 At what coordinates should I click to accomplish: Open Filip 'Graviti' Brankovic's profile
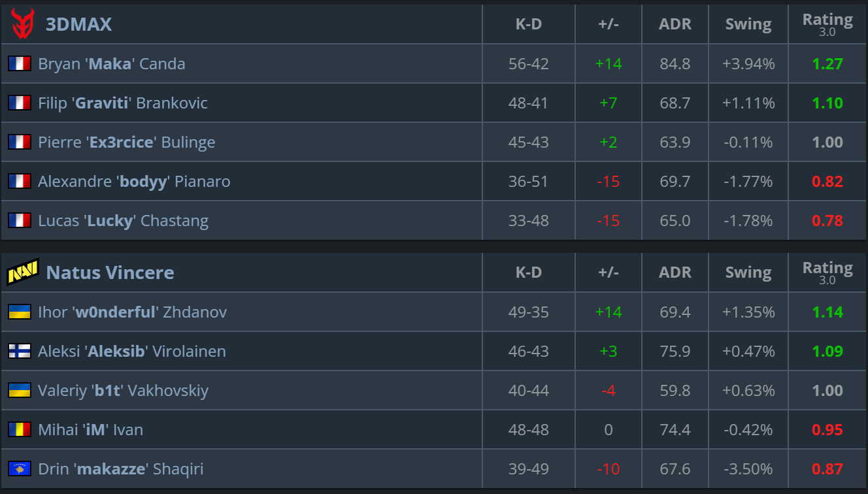click(123, 103)
